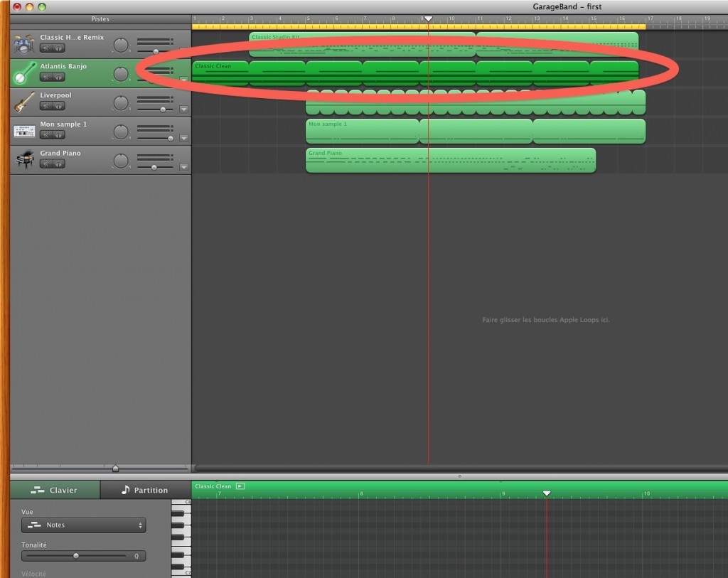Solo the Liverpool track

coord(58,106)
